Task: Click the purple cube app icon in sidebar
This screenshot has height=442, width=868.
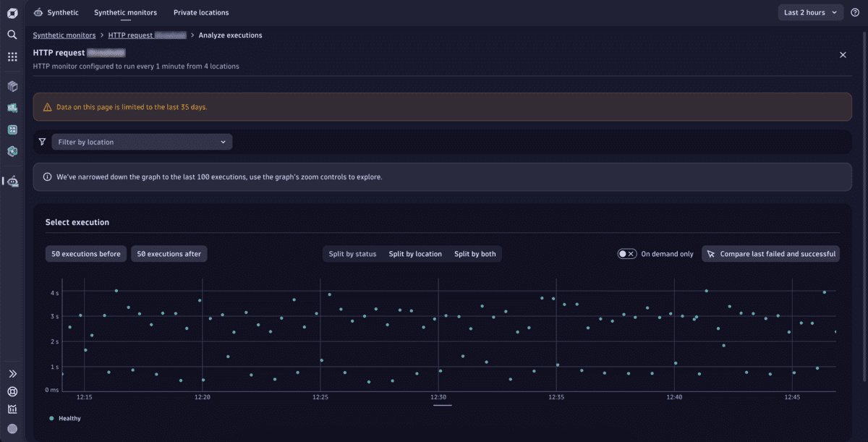Action: click(x=12, y=85)
